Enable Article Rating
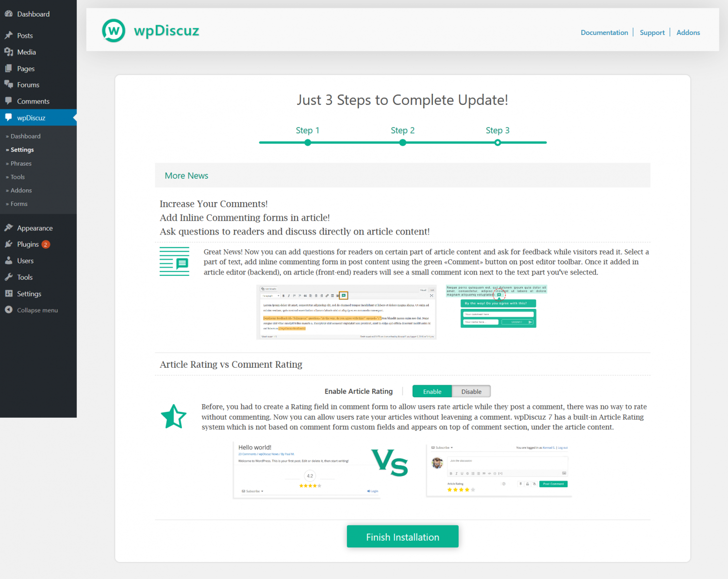The width and height of the screenshot is (728, 579). 431,391
